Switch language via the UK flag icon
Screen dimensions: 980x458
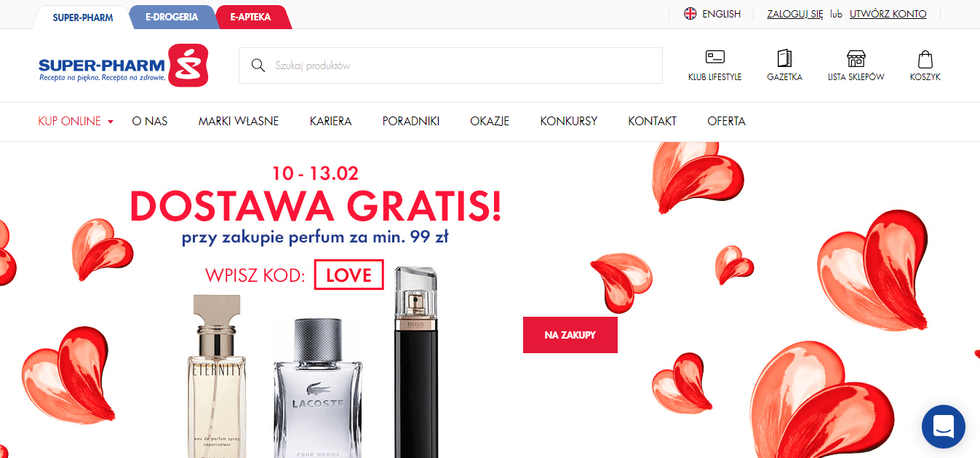[x=690, y=14]
